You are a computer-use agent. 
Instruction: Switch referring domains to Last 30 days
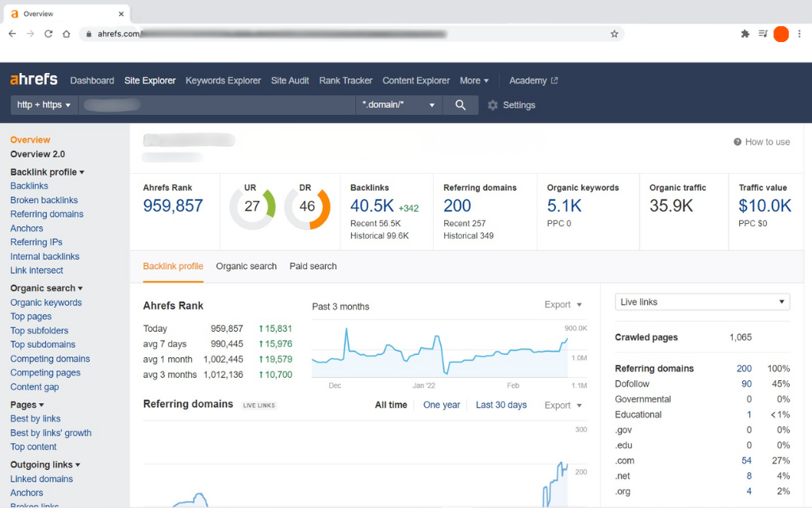click(x=501, y=405)
